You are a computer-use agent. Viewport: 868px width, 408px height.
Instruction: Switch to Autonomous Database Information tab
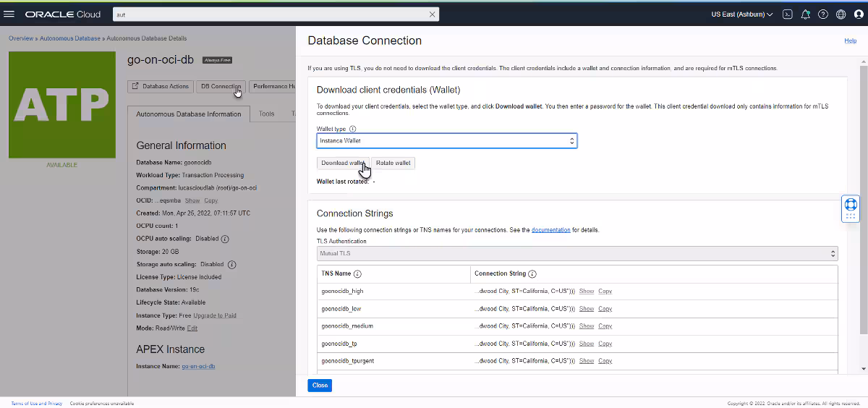coord(188,114)
